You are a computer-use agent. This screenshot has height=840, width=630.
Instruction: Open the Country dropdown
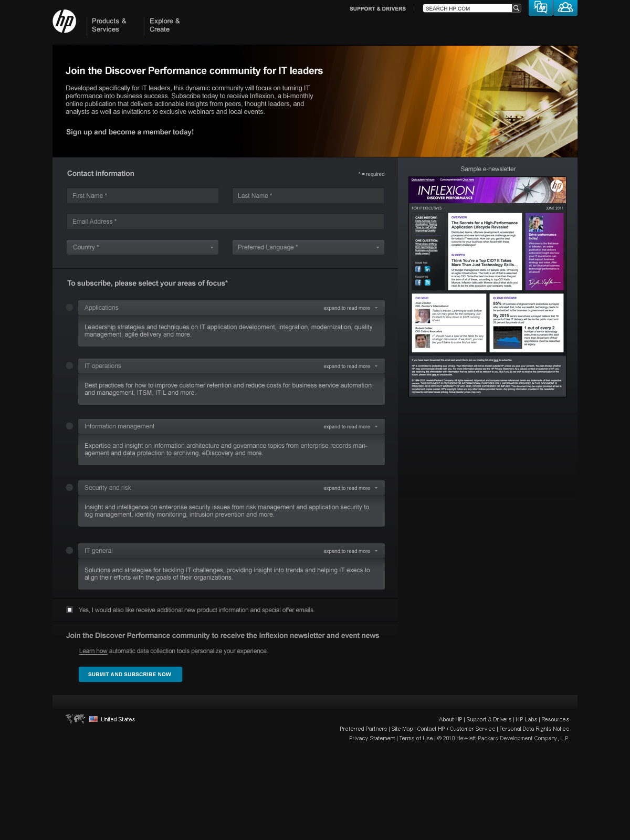(x=143, y=247)
